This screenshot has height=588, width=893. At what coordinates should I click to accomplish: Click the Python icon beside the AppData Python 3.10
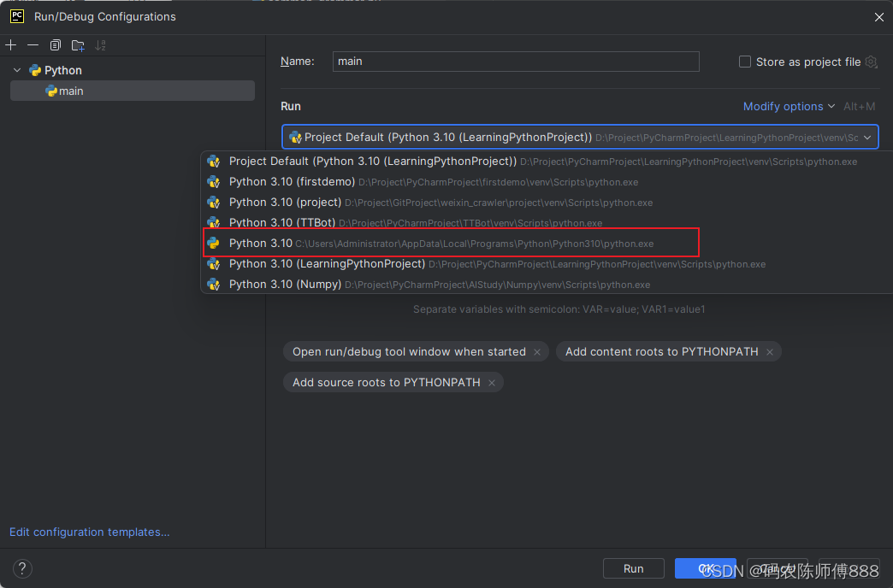[214, 243]
